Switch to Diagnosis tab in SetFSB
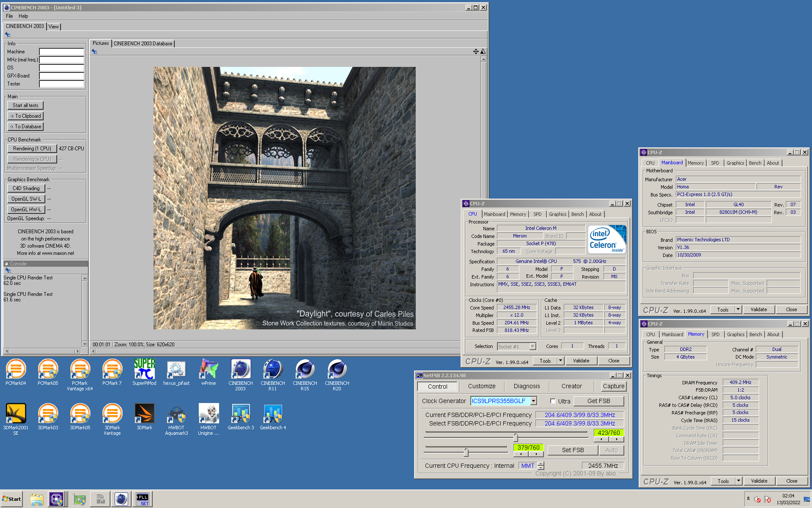 [x=527, y=386]
